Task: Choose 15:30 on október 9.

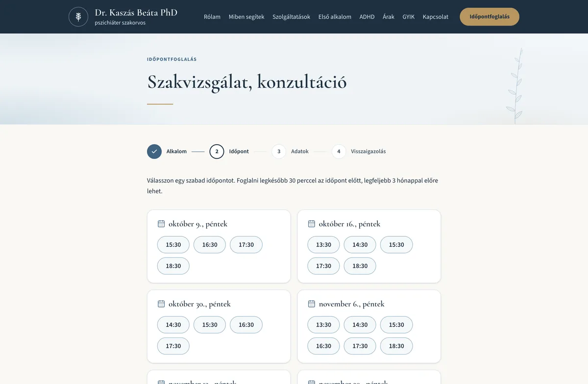Action: coord(173,245)
